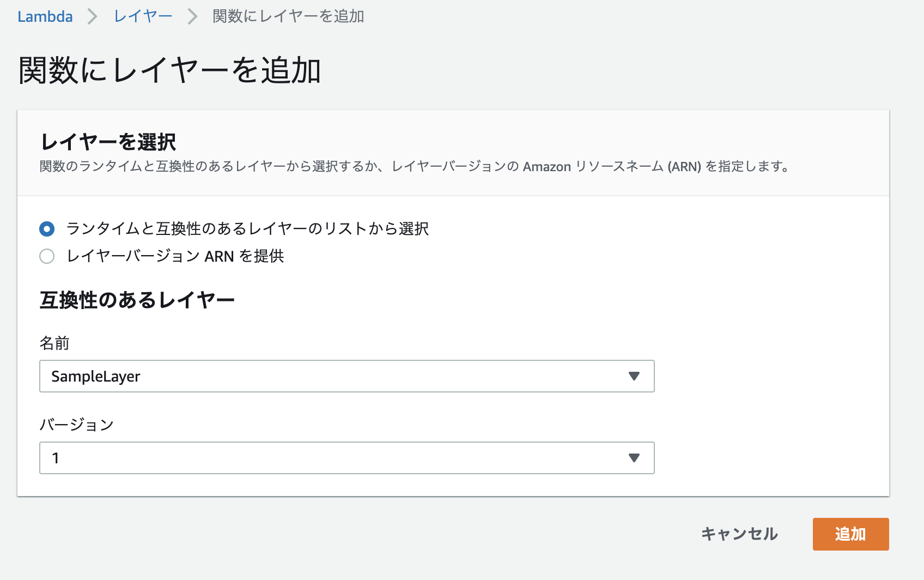Click the name field's dropdown triangle arrow
Viewport: 924px width, 580px height.
[634, 376]
